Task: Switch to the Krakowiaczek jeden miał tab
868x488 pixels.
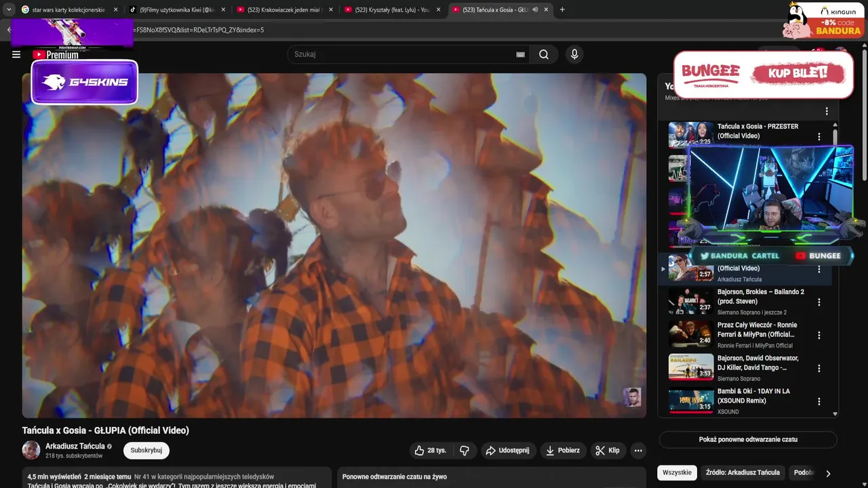Action: (284, 9)
